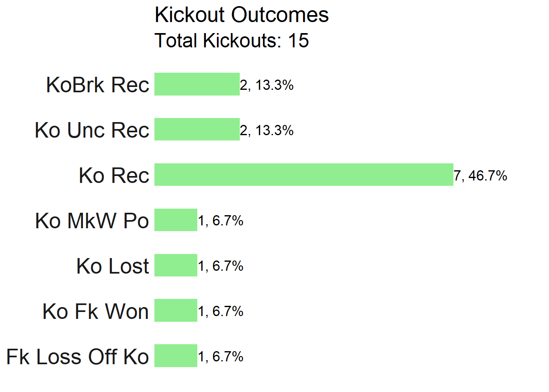Select the Ko Unc Rec axis label

click(92, 130)
